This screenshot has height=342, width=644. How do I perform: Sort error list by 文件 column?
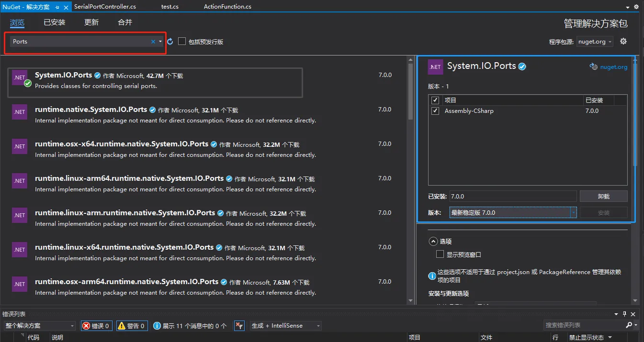tap(486, 338)
